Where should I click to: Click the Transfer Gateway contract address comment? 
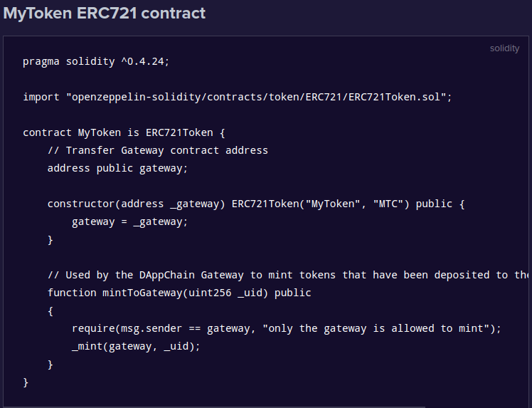pos(157,150)
